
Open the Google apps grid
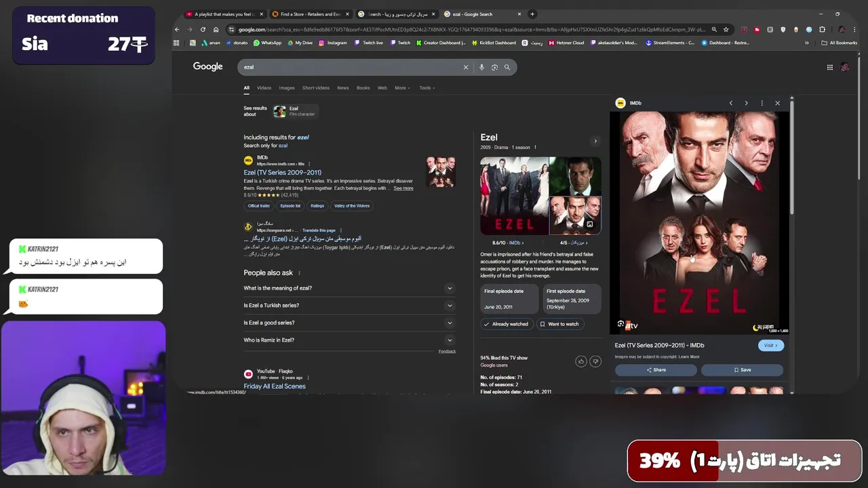(x=829, y=67)
